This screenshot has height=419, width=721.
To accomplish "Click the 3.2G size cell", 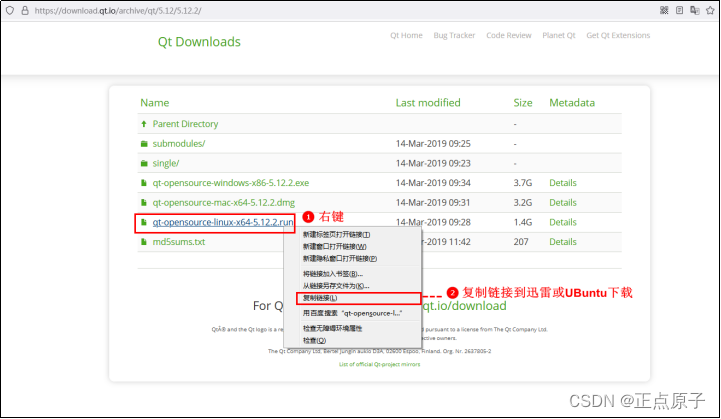I will coord(523,202).
